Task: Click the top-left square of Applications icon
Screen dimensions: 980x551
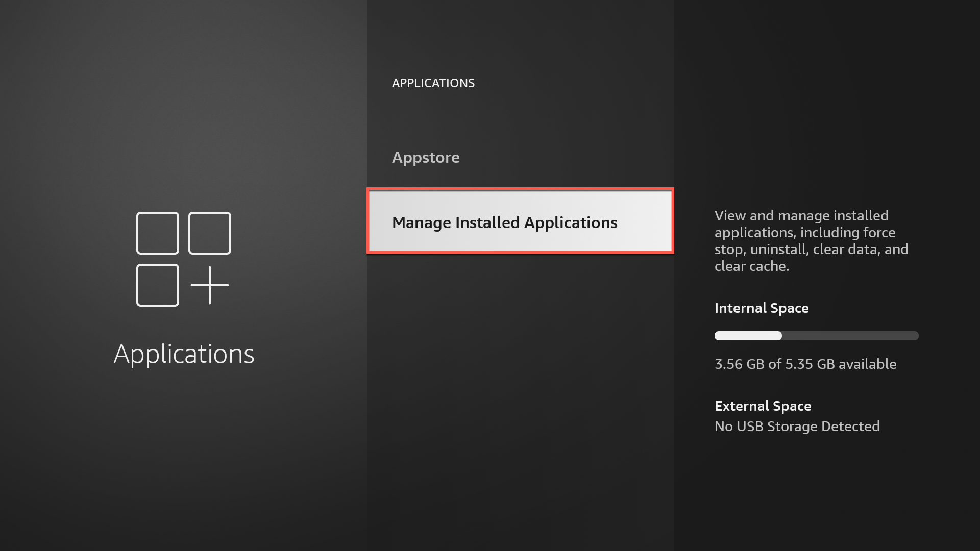Action: click(x=158, y=233)
